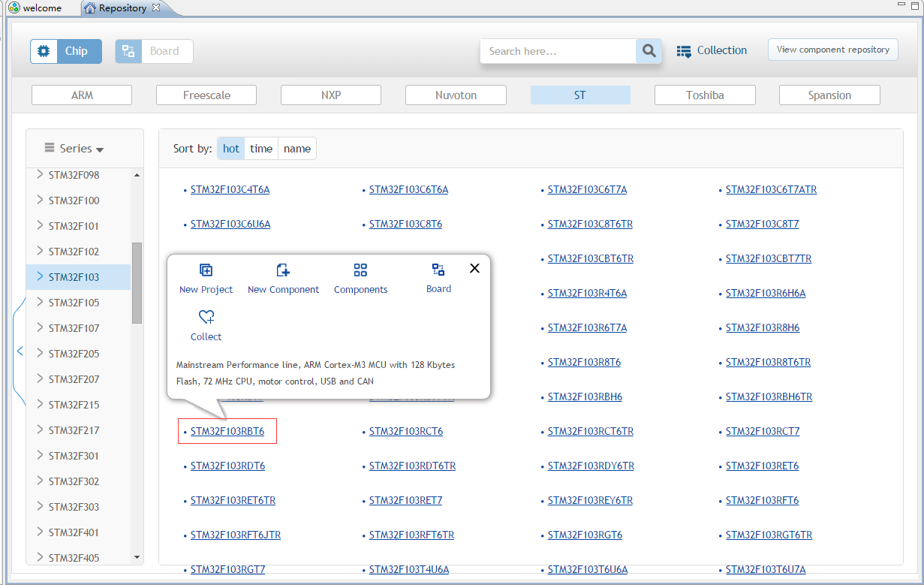Open the STM32F103RBT6 chip link
Viewport: 924px width, 585px height.
(x=227, y=431)
